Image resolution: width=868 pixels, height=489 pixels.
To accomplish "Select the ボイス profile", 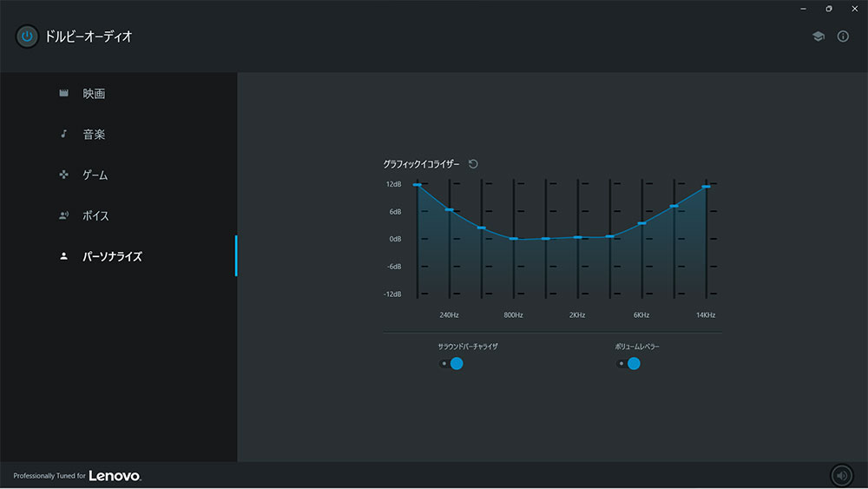I will pyautogui.click(x=95, y=216).
